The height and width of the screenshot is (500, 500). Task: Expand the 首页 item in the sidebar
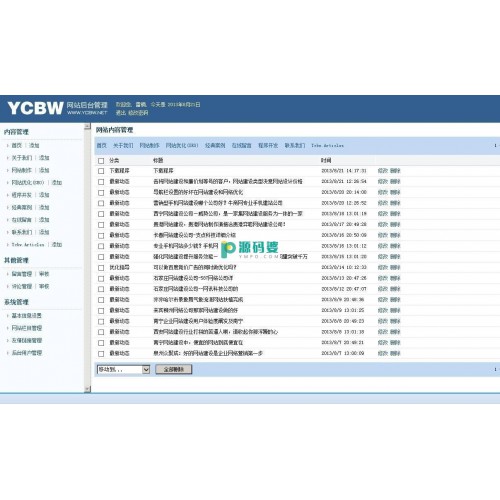tap(16, 145)
